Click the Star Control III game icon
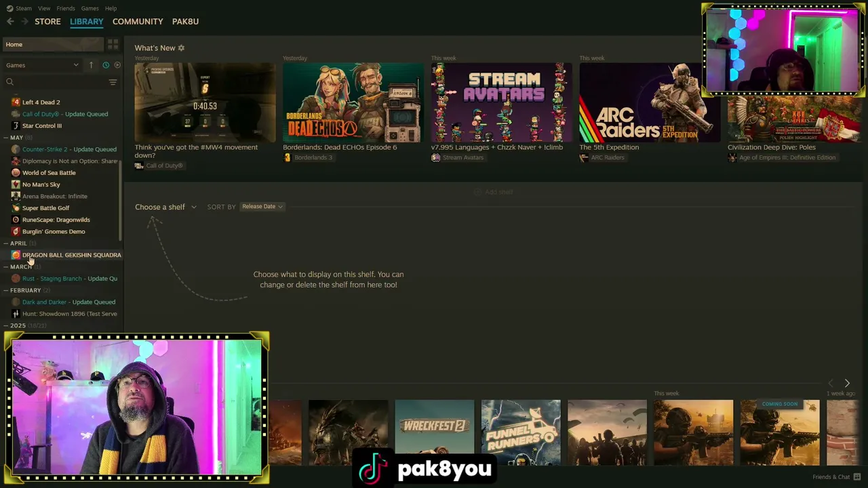 pos(16,125)
